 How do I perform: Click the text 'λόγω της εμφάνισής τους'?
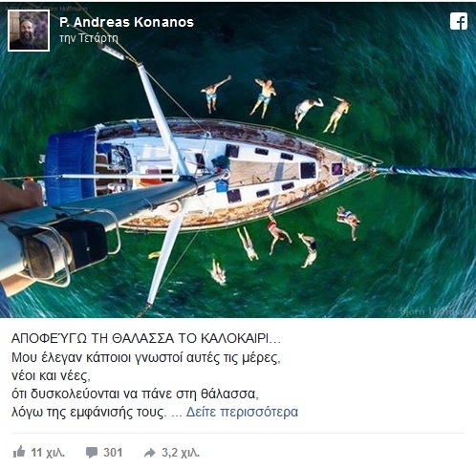[89, 413]
